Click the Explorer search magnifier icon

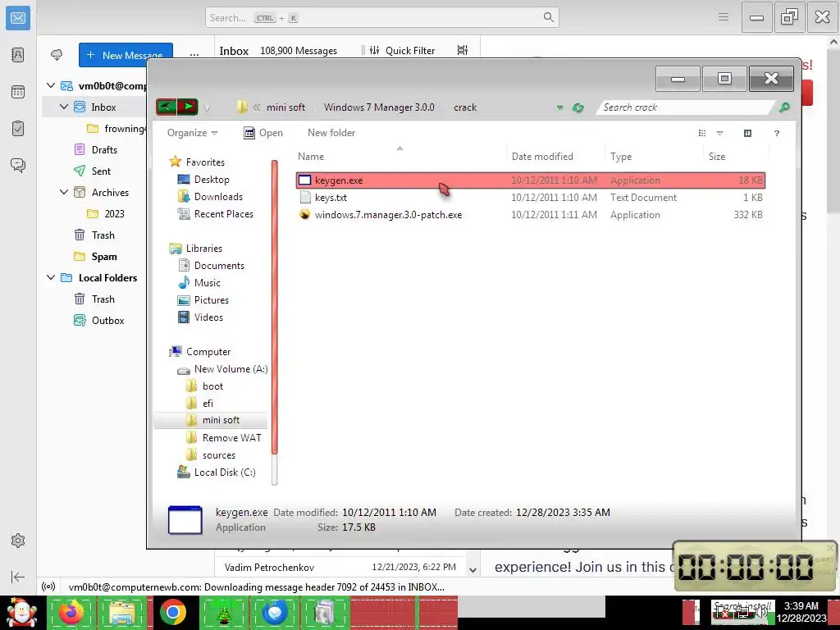click(784, 107)
